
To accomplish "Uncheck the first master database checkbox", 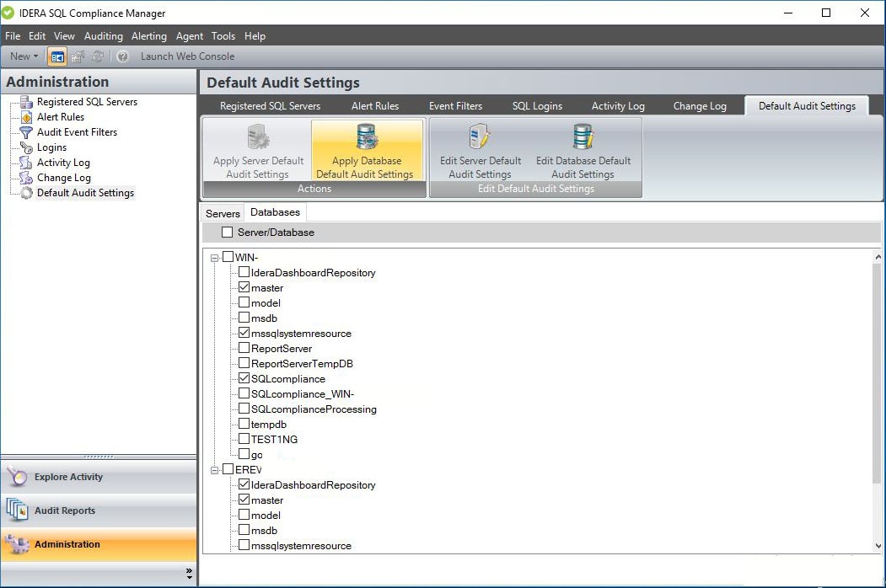I will pos(244,288).
